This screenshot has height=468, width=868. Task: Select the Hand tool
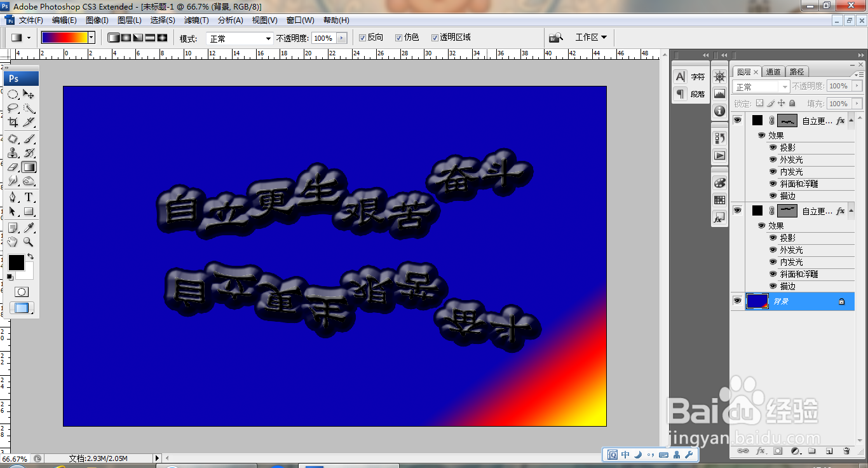click(x=13, y=242)
